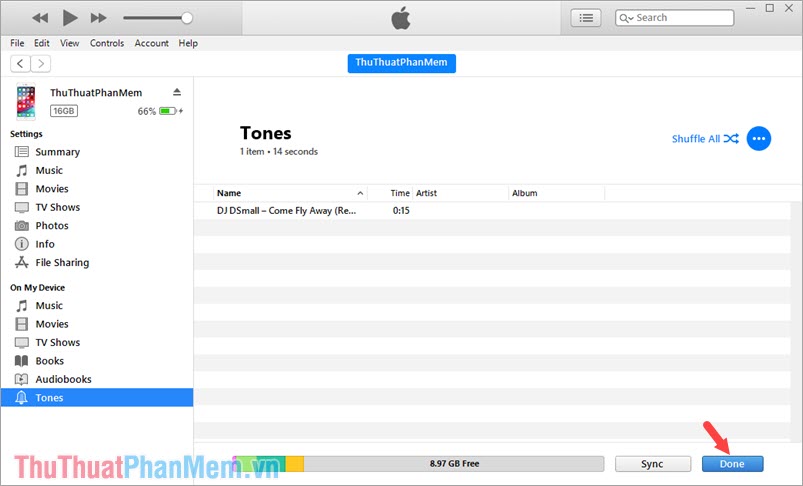Click the storage capacity bar
The image size is (803, 486).
point(418,463)
